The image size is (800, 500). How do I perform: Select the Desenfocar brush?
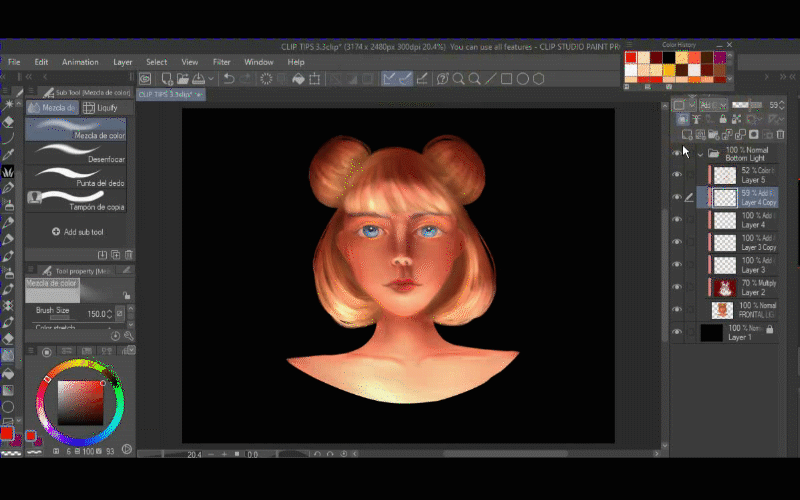click(76, 152)
